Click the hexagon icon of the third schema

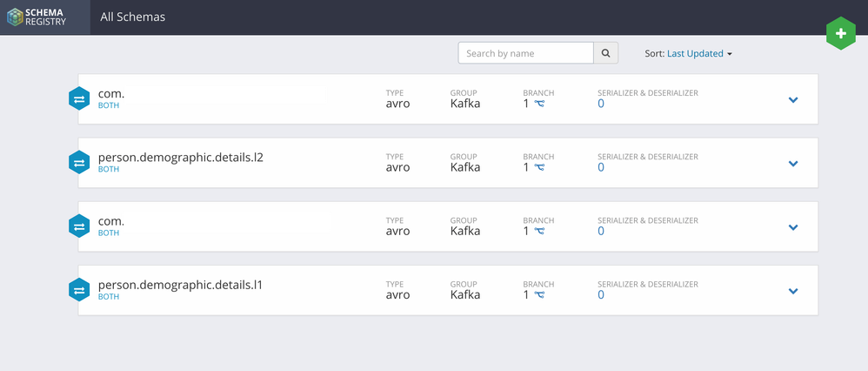(x=80, y=226)
